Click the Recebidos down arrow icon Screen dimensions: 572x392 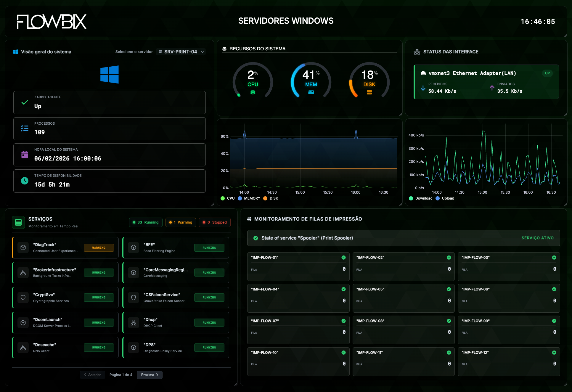(x=423, y=88)
